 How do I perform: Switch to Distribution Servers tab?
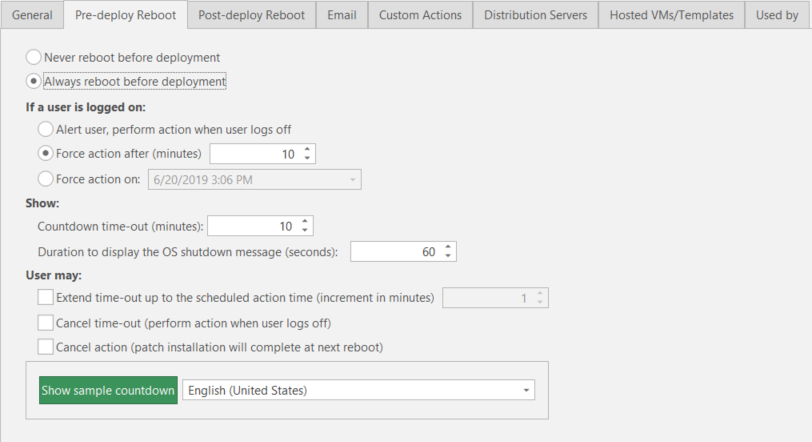(535, 15)
